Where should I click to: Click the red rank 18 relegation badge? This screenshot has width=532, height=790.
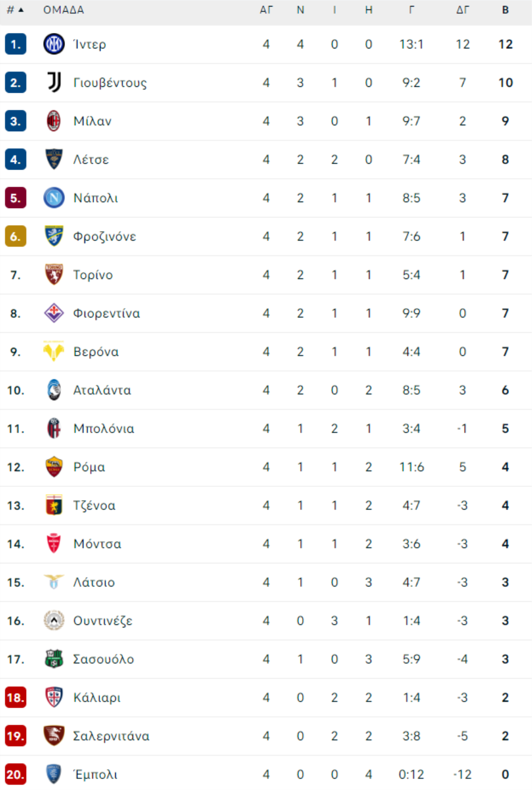pyautogui.click(x=15, y=697)
